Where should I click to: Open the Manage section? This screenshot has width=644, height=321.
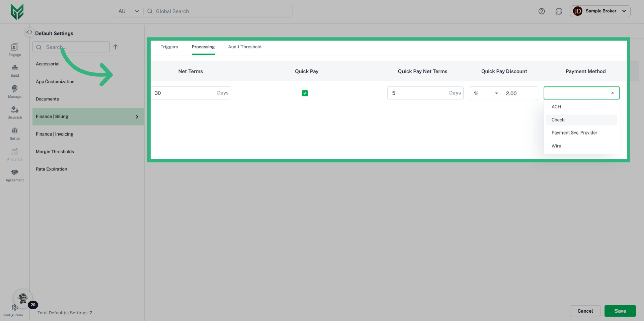[14, 92]
